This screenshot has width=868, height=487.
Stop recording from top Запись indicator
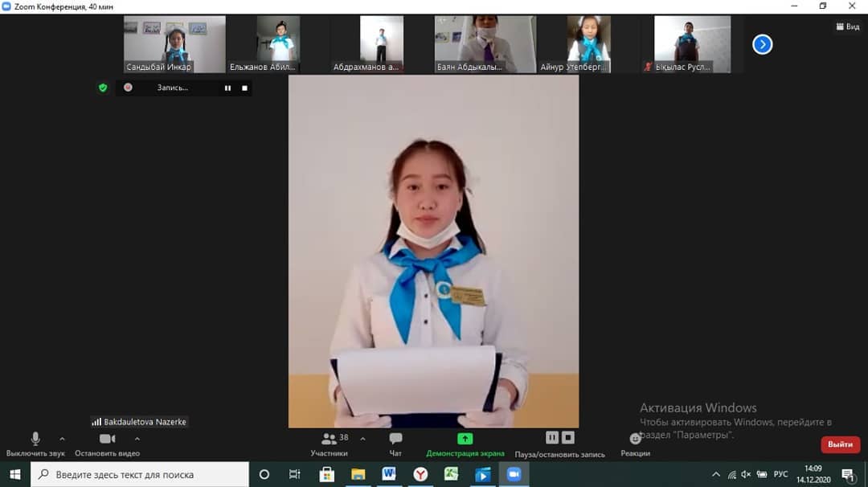coord(244,88)
